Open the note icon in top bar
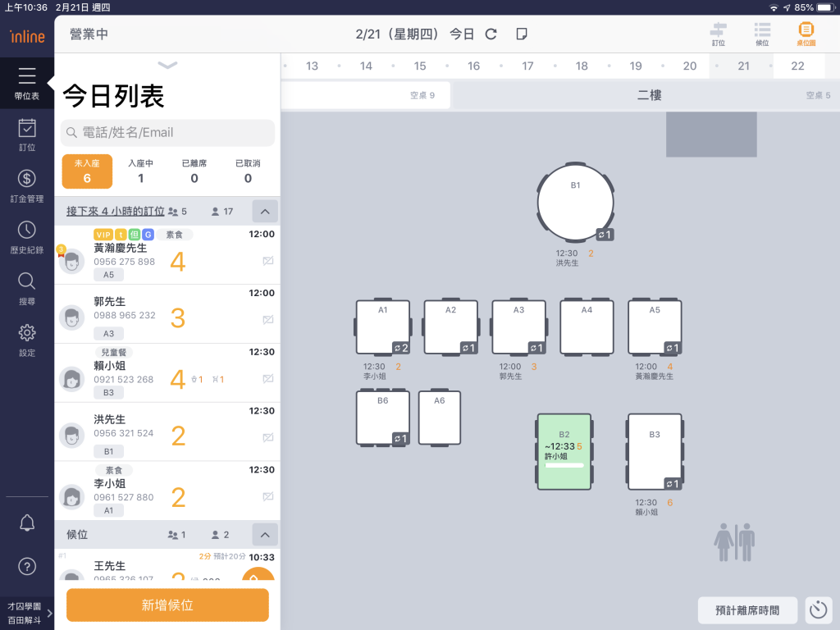 click(x=521, y=34)
